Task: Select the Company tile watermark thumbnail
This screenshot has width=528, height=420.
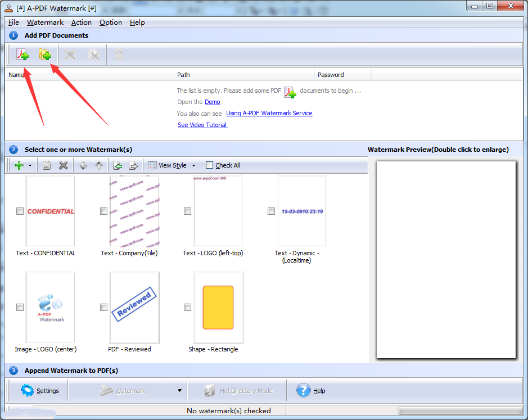Action: (134, 211)
